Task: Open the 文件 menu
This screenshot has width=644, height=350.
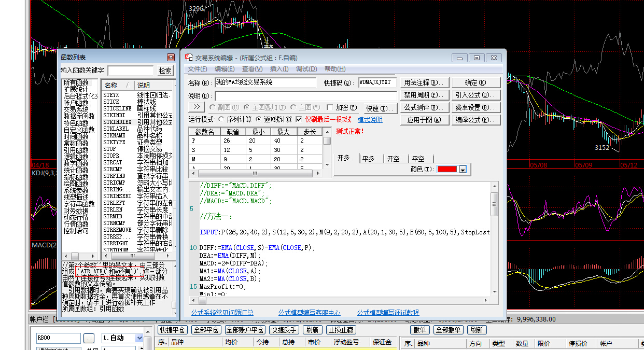Action: pyautogui.click(x=197, y=69)
